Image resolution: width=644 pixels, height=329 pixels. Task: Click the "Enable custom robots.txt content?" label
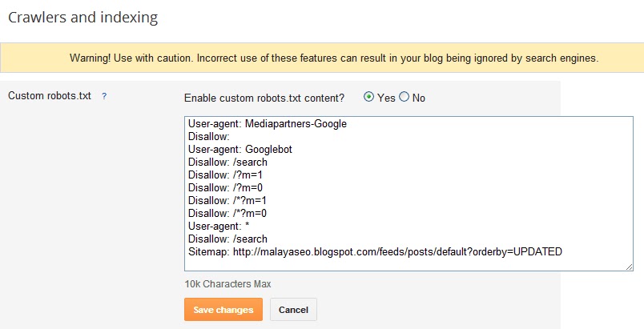click(x=264, y=98)
